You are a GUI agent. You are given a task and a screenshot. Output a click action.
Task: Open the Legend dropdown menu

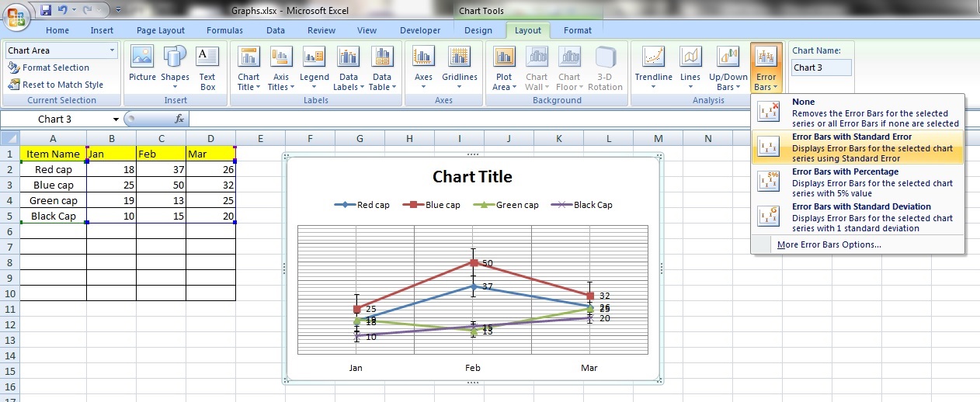point(315,68)
